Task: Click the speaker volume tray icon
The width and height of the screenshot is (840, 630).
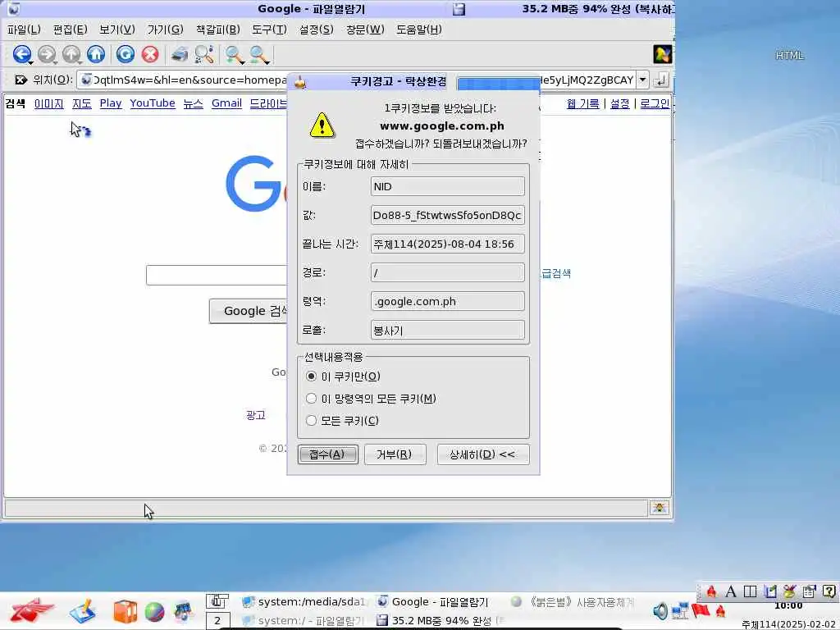Action: [660, 610]
